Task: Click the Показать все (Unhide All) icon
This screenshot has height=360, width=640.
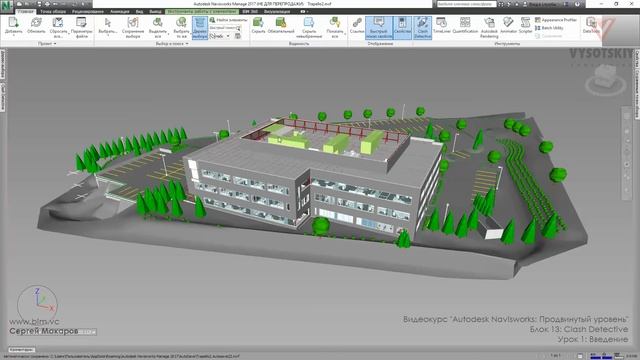Action: 335,22
